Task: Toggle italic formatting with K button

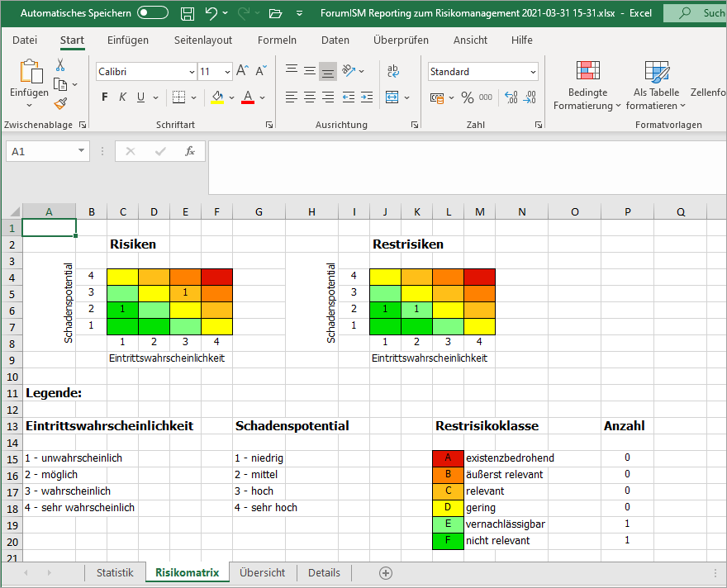Action: tap(123, 97)
